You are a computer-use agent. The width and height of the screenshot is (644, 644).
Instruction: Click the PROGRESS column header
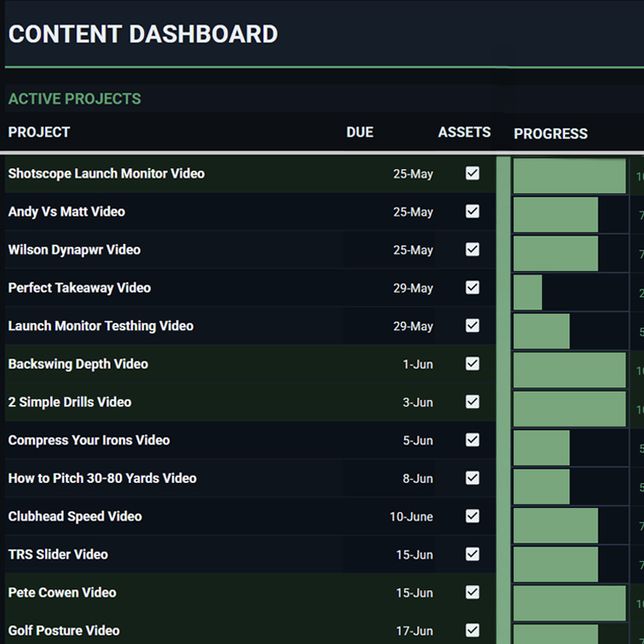(551, 134)
